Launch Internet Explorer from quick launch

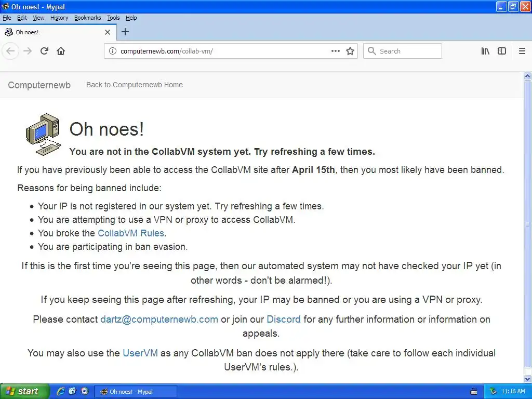click(61, 391)
